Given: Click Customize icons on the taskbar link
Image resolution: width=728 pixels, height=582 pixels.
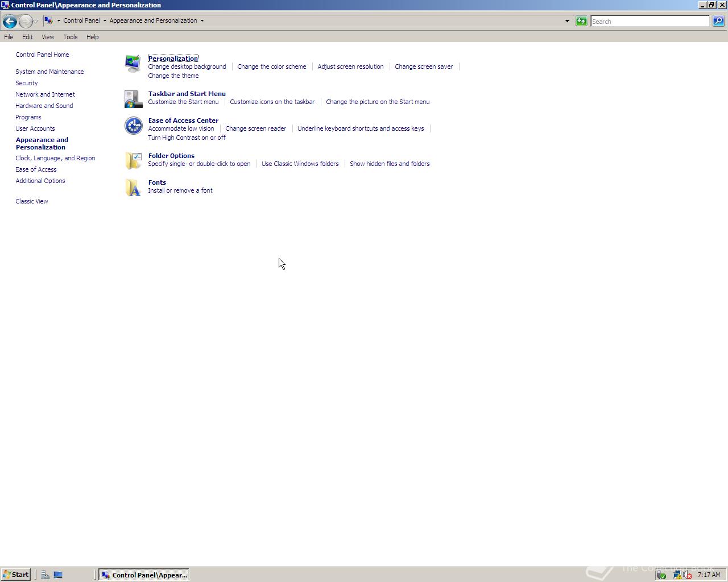Looking at the screenshot, I should (x=272, y=102).
